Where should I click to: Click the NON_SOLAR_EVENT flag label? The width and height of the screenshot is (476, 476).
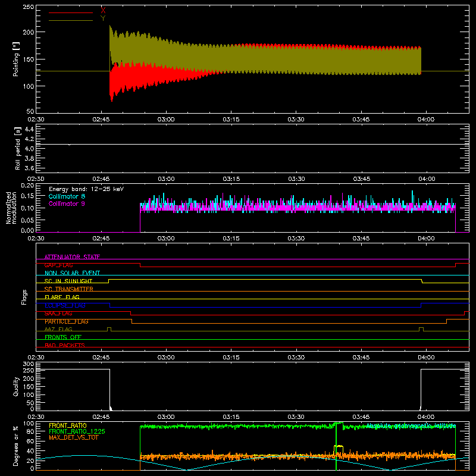72,273
